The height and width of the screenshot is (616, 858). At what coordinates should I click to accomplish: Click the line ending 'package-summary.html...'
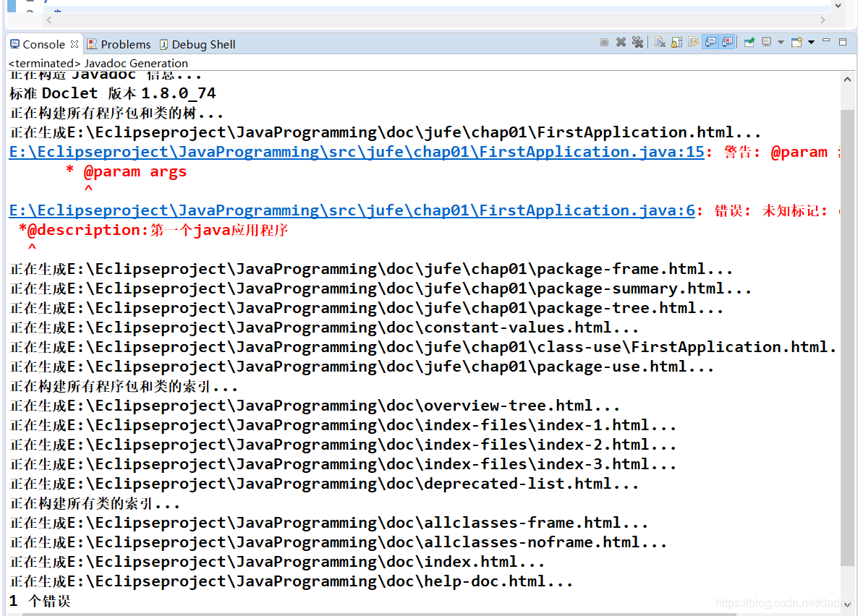click(381, 289)
